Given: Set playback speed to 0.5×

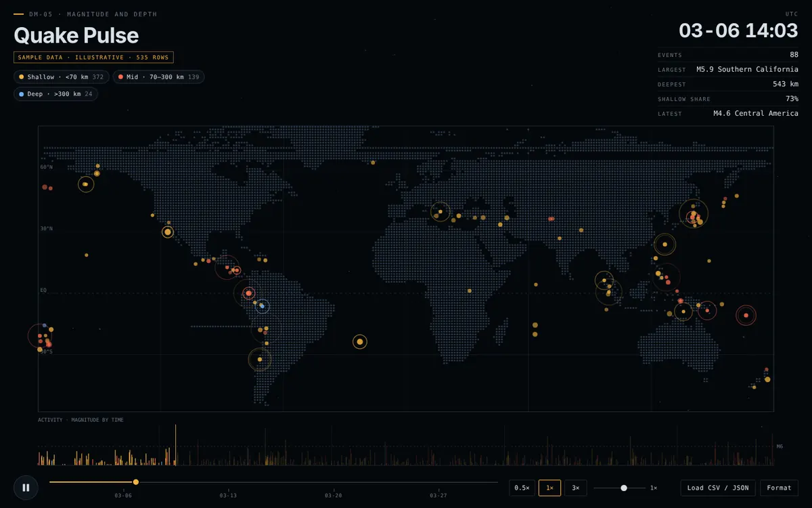Looking at the screenshot, I should pyautogui.click(x=522, y=488).
